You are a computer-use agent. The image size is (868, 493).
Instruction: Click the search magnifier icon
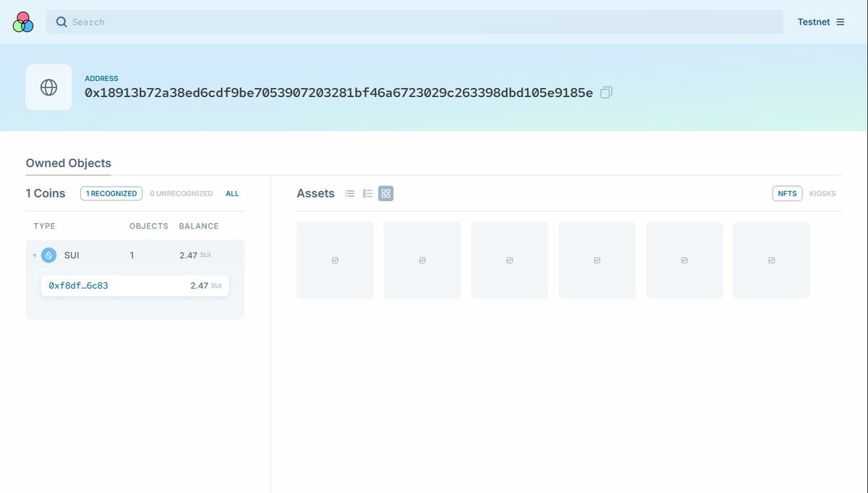click(61, 22)
